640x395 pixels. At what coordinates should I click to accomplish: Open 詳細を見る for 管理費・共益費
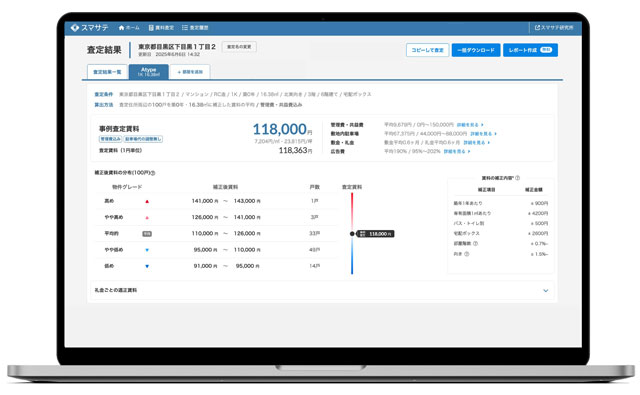point(470,125)
